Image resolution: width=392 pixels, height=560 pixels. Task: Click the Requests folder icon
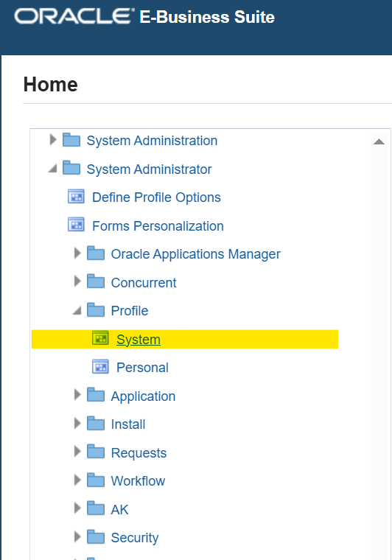pos(96,452)
